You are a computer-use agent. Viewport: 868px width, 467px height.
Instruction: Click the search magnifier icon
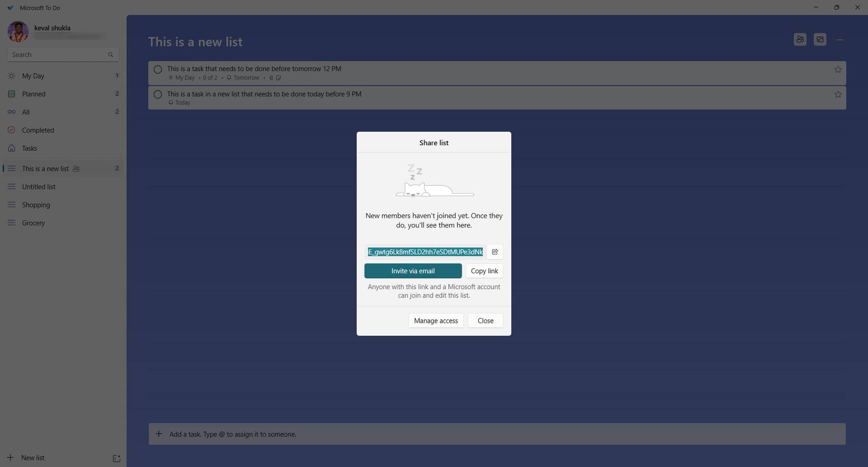tap(110, 55)
